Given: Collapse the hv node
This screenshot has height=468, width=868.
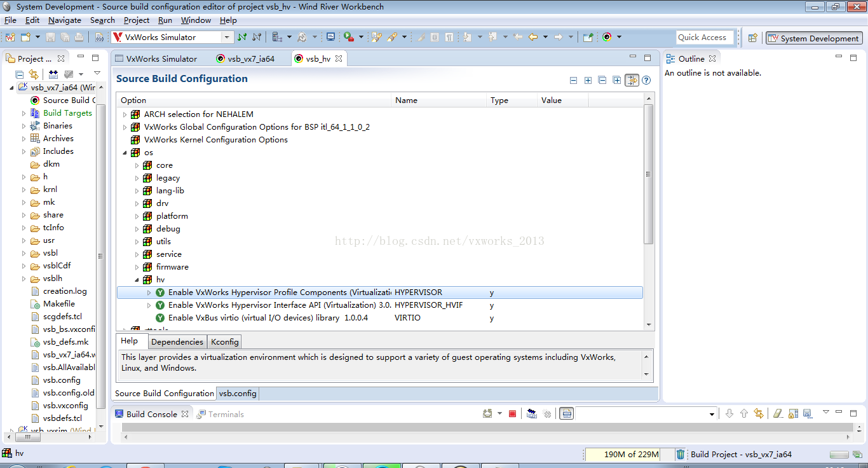Looking at the screenshot, I should pyautogui.click(x=137, y=280).
